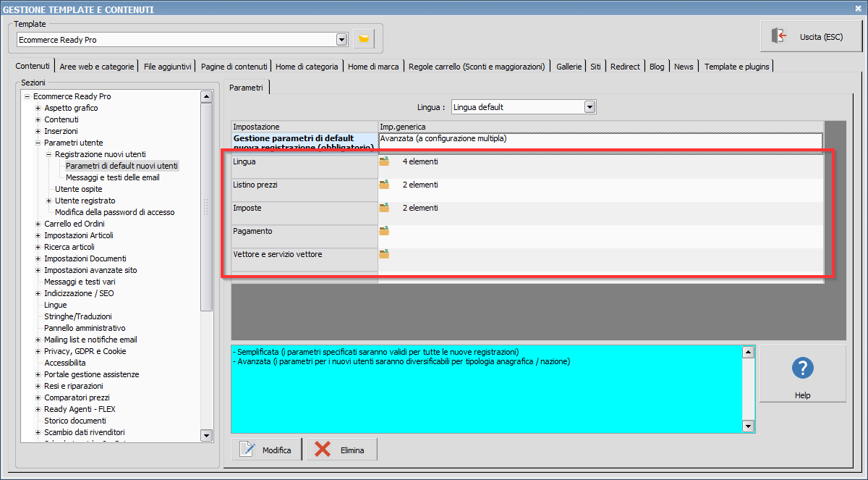Switch to the Pagine di contenuti tab
868x480 pixels.
coord(234,66)
